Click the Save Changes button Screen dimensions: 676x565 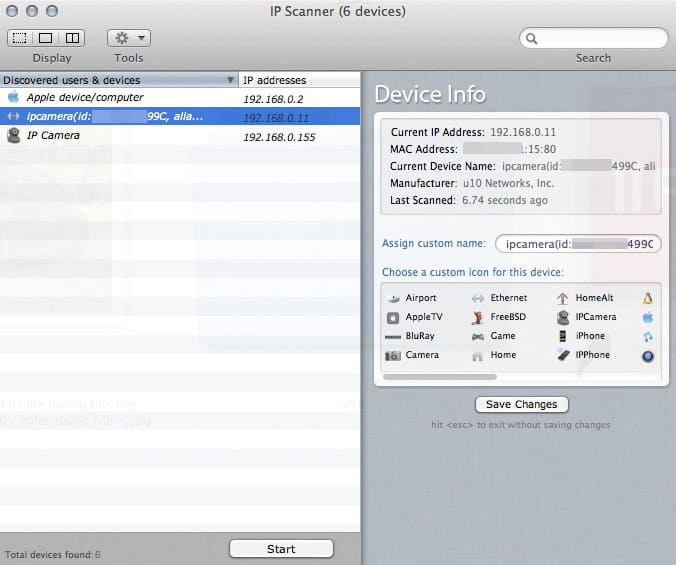(521, 404)
